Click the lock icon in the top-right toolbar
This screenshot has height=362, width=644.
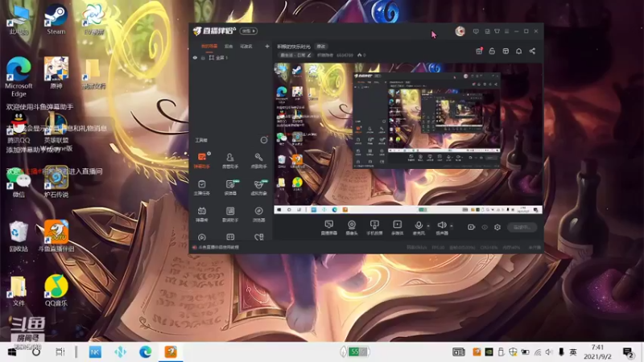pos(492,51)
